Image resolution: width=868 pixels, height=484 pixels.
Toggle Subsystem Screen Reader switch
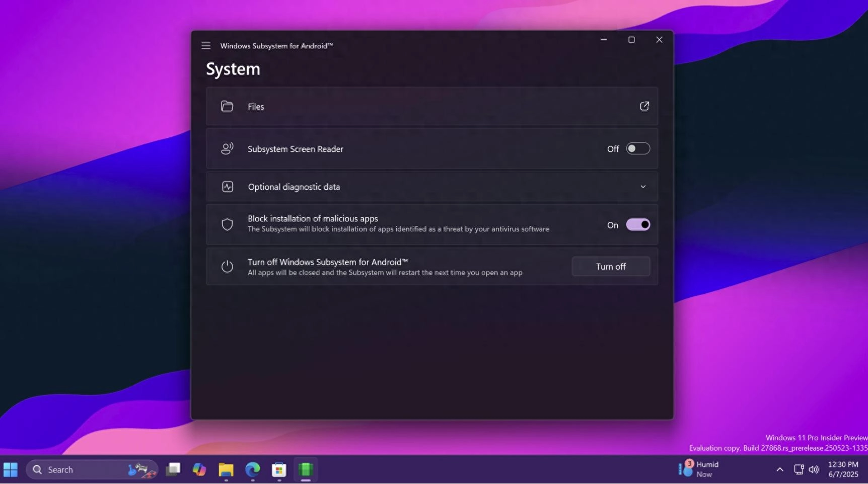pyautogui.click(x=638, y=148)
